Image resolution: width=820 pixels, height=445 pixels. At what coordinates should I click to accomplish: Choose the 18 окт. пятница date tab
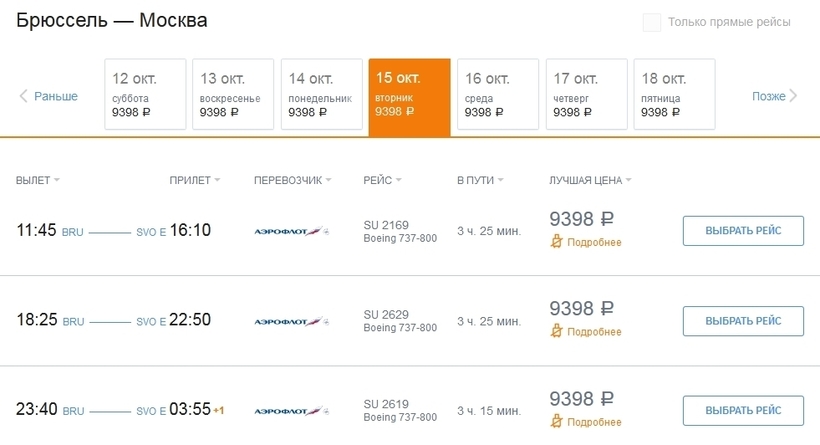(x=675, y=94)
